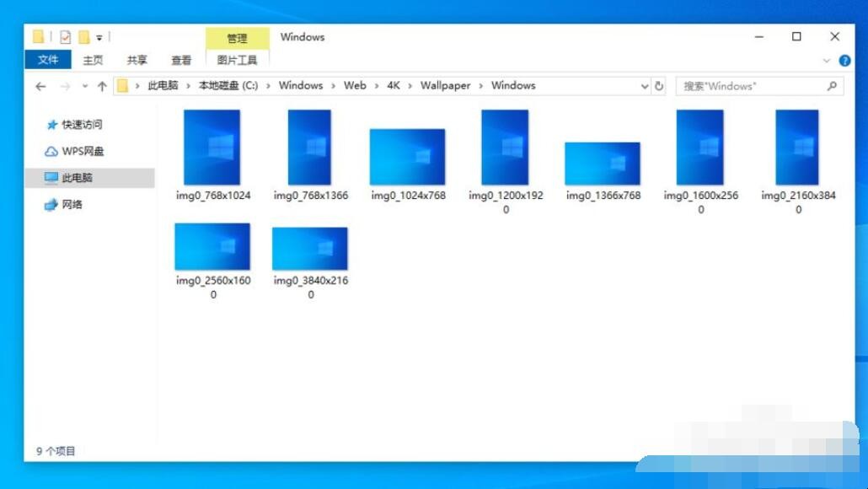868x489 pixels.
Task: Select 快速访问 in the navigation pane
Action: (x=82, y=125)
